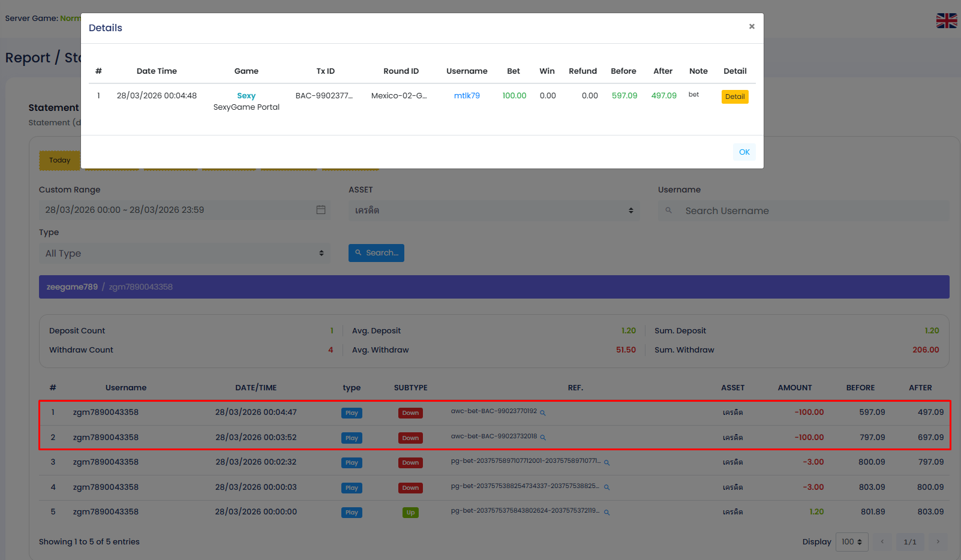Click magnifier icon in row 5 reference
The width and height of the screenshot is (961, 560).
coord(606,513)
